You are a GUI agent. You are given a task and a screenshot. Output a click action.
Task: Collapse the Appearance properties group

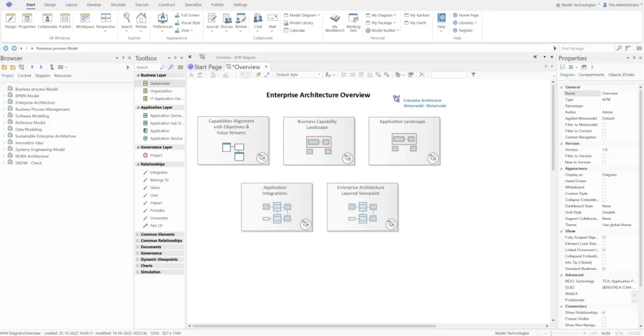pos(562,168)
